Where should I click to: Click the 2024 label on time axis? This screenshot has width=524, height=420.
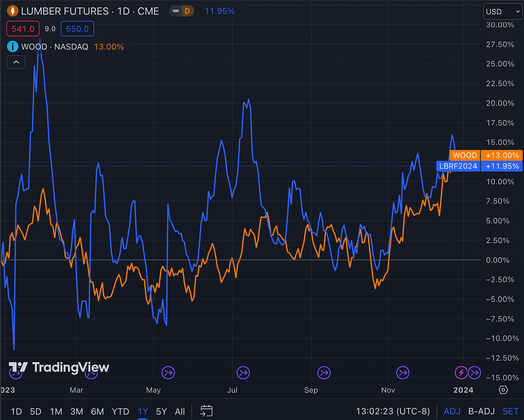pyautogui.click(x=463, y=390)
